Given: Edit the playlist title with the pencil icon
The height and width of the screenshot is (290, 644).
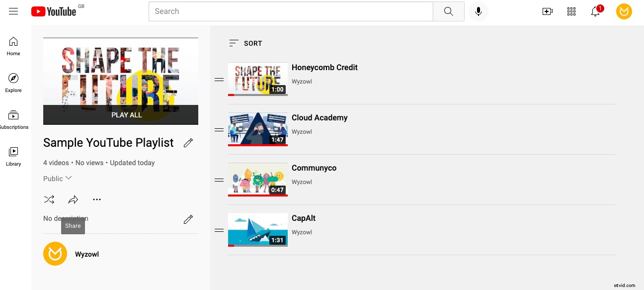Looking at the screenshot, I should pos(188,143).
